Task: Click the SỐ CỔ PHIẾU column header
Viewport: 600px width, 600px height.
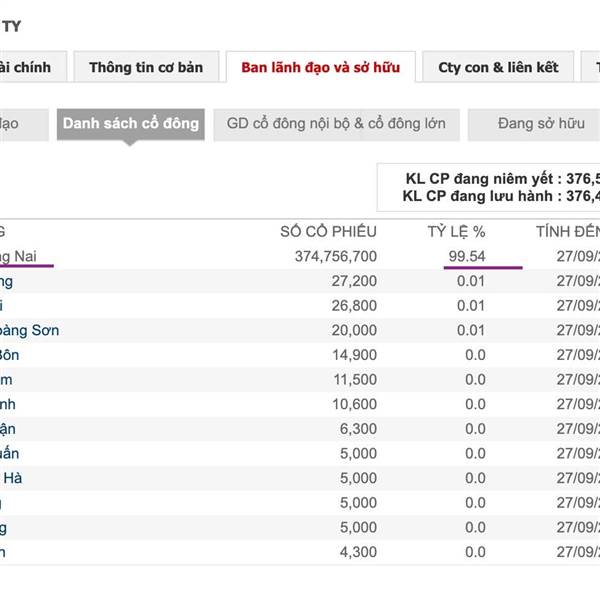Action: (328, 232)
